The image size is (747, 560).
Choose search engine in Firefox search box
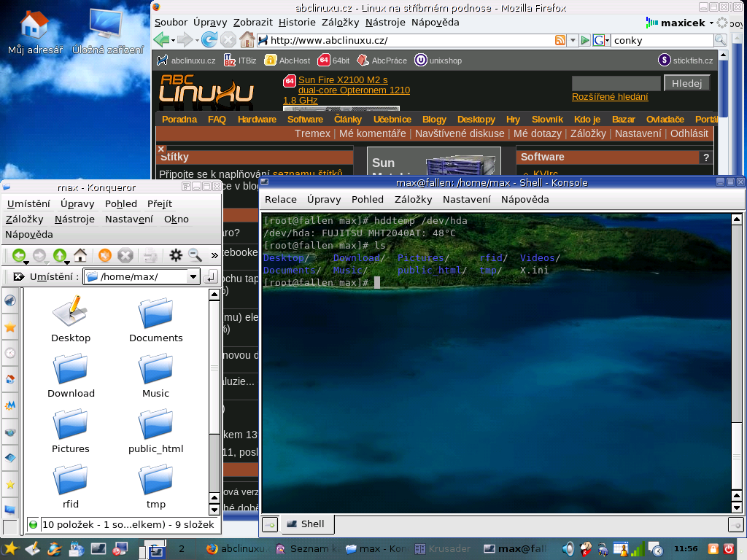click(x=601, y=41)
